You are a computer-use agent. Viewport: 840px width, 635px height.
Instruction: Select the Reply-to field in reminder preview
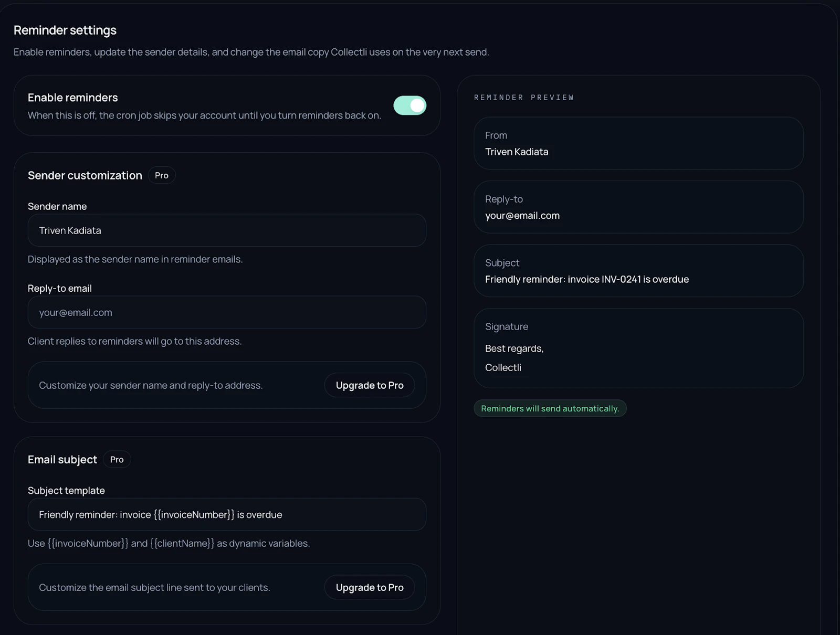[638, 207]
